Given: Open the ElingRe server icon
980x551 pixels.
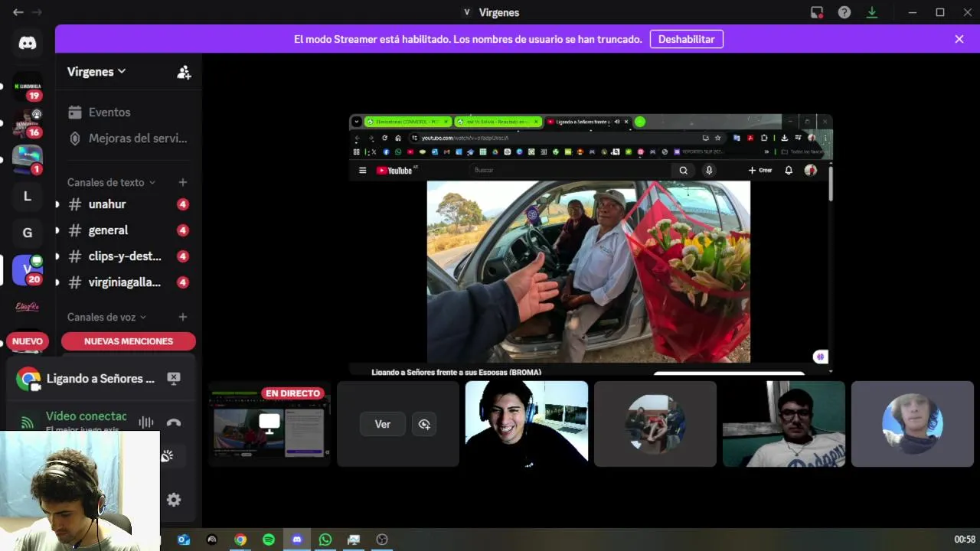Looking at the screenshot, I should [x=28, y=307].
